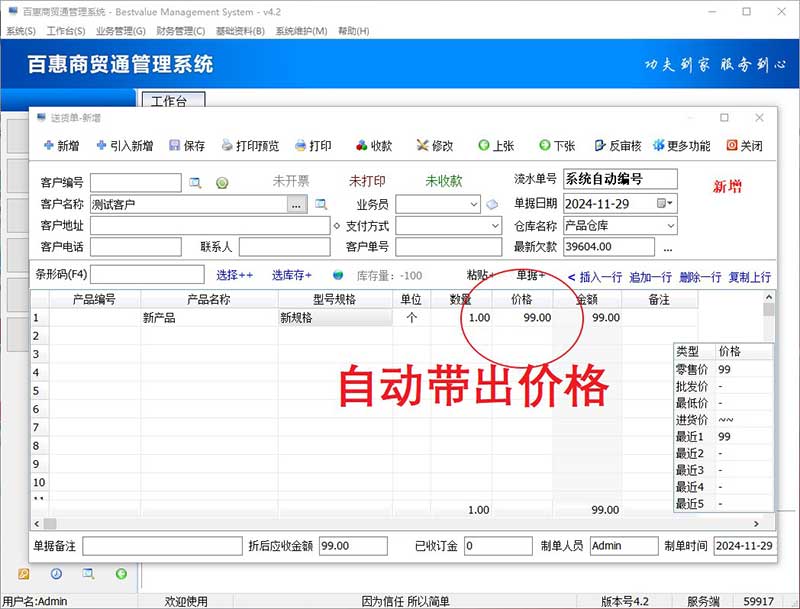Screen dimensions: 800x609
Task: Click the 最近1 row in price panel
Action: click(723, 437)
